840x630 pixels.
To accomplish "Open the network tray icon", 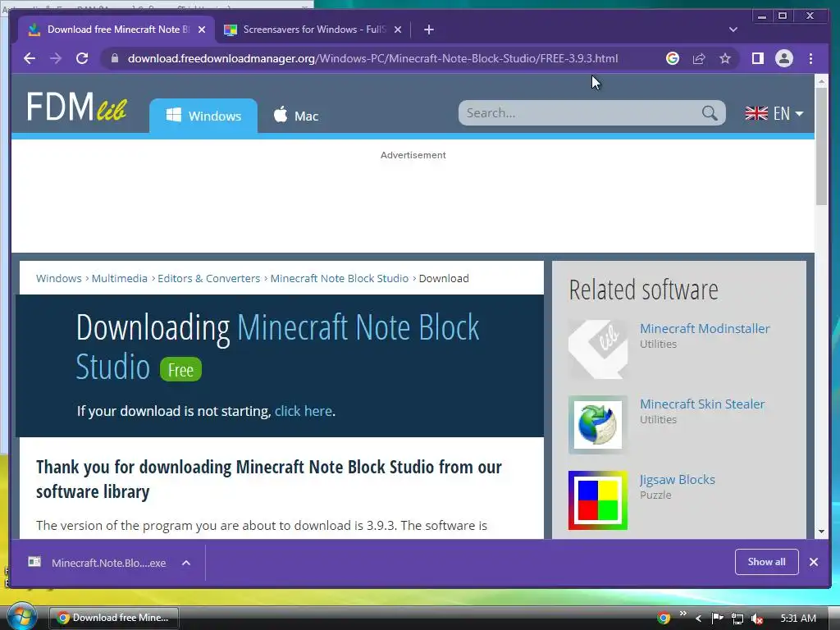I will [737, 619].
